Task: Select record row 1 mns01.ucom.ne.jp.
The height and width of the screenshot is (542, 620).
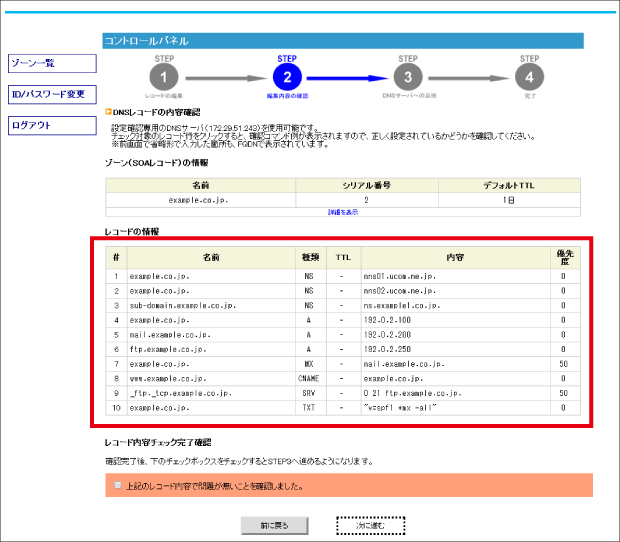Action: (x=343, y=276)
